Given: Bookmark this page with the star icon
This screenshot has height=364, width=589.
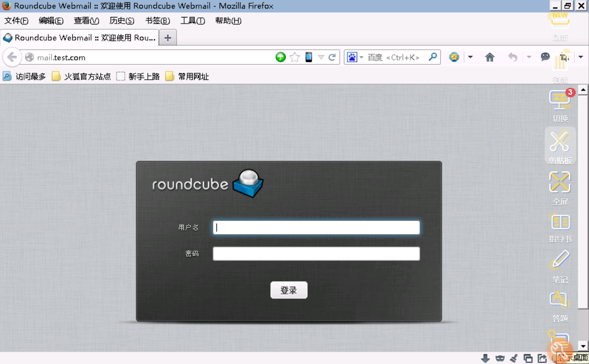Looking at the screenshot, I should coord(295,57).
